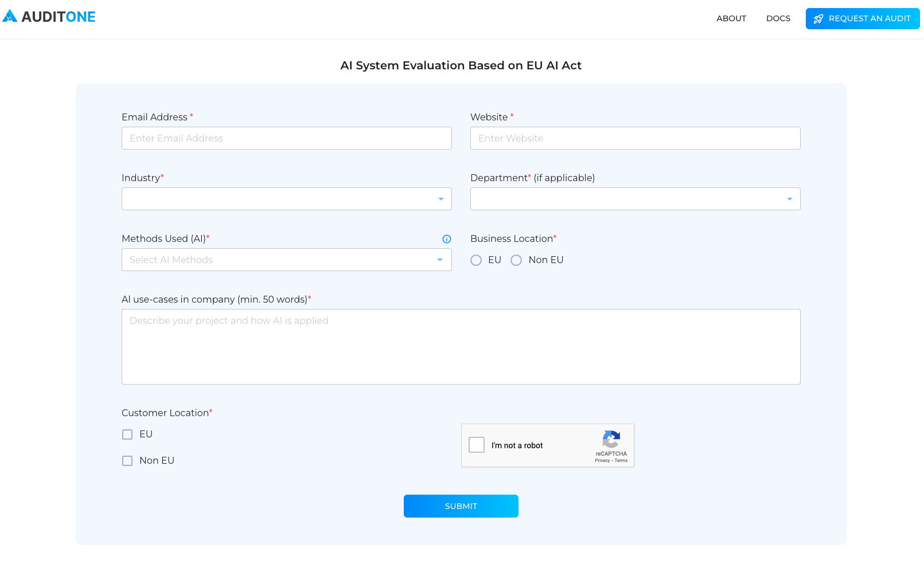Click the AuditOne logo

click(x=49, y=17)
